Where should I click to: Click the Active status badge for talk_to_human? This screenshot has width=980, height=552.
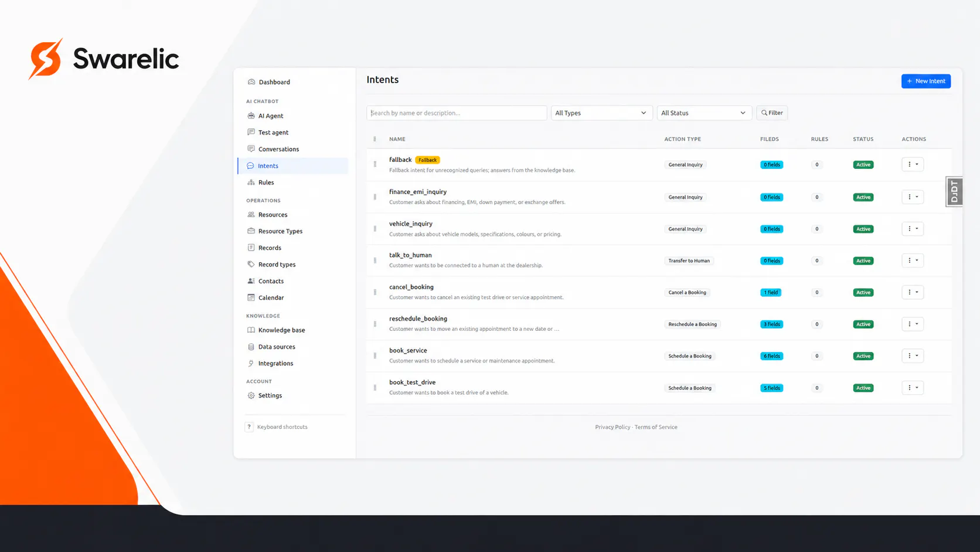coord(863,261)
